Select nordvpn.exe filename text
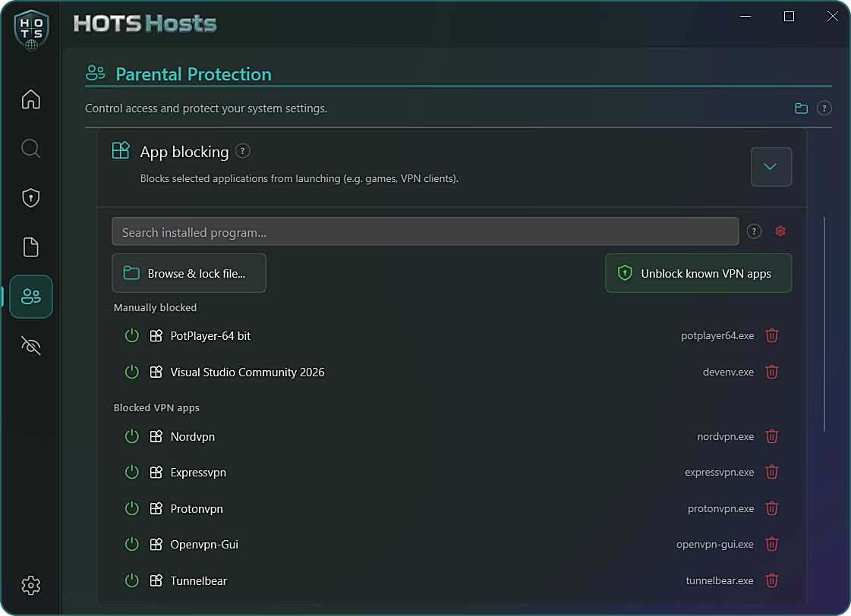Viewport: 851px width, 616px height. 726,436
